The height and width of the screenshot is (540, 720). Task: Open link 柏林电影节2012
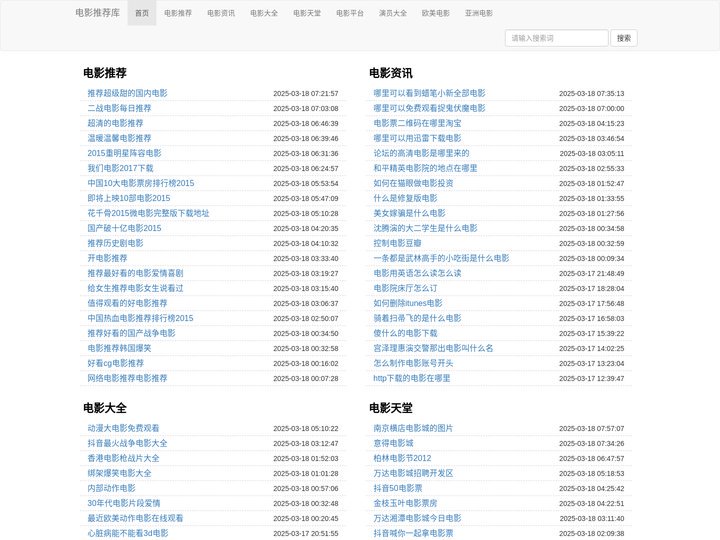coord(402,458)
